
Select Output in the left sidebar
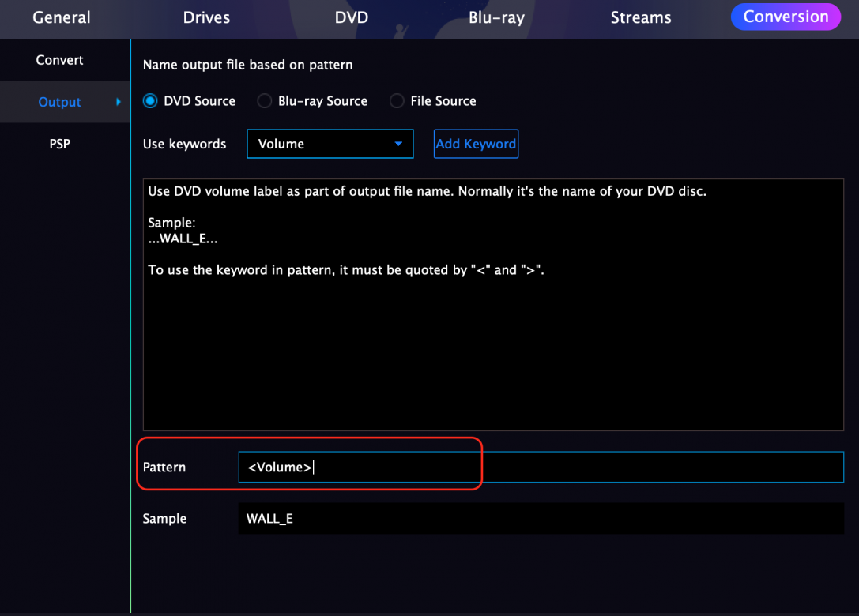(x=59, y=102)
